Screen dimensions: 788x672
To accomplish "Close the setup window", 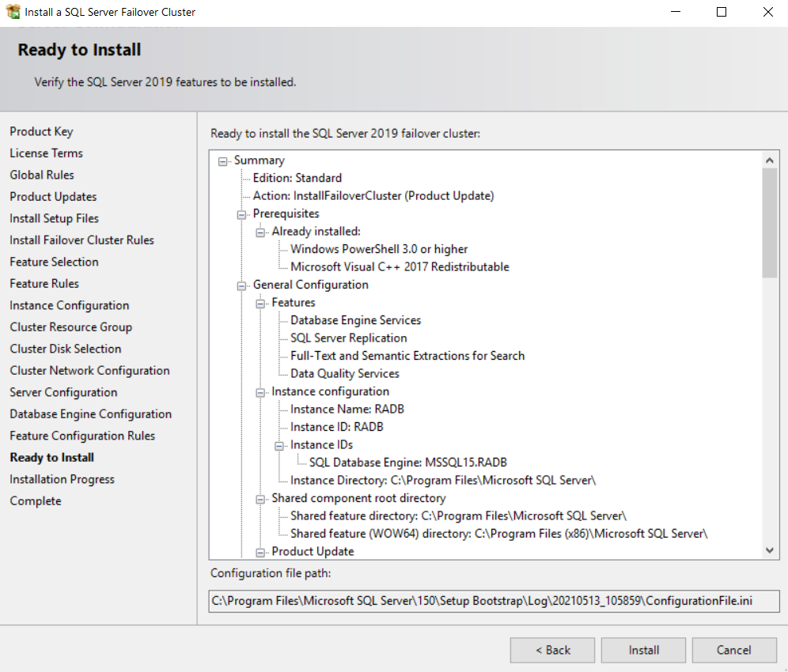I will click(x=767, y=12).
